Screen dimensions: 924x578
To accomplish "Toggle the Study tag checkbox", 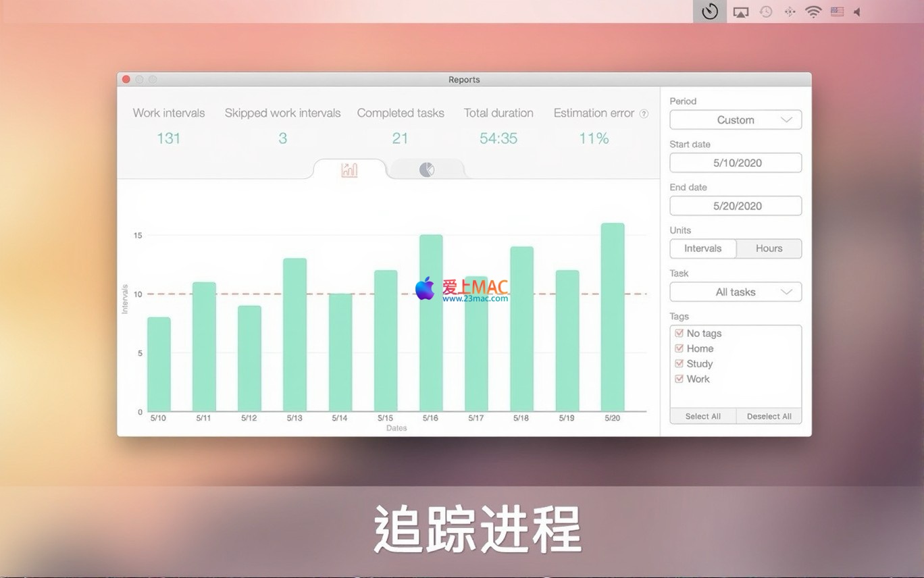I will click(x=679, y=363).
